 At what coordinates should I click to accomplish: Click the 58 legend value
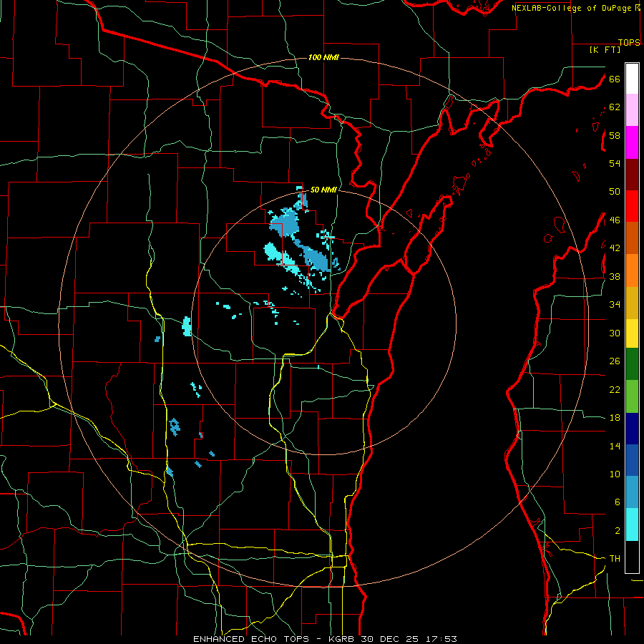click(615, 135)
